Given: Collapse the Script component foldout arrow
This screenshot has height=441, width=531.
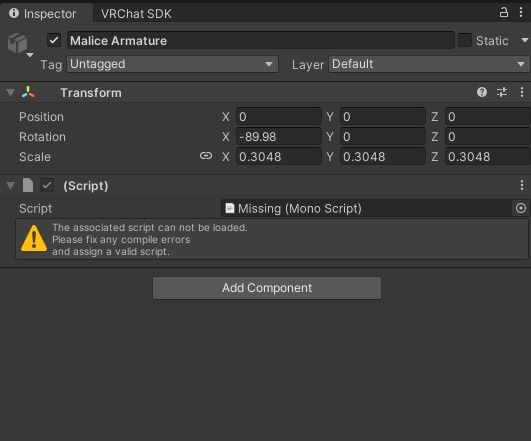Looking at the screenshot, I should [10, 186].
